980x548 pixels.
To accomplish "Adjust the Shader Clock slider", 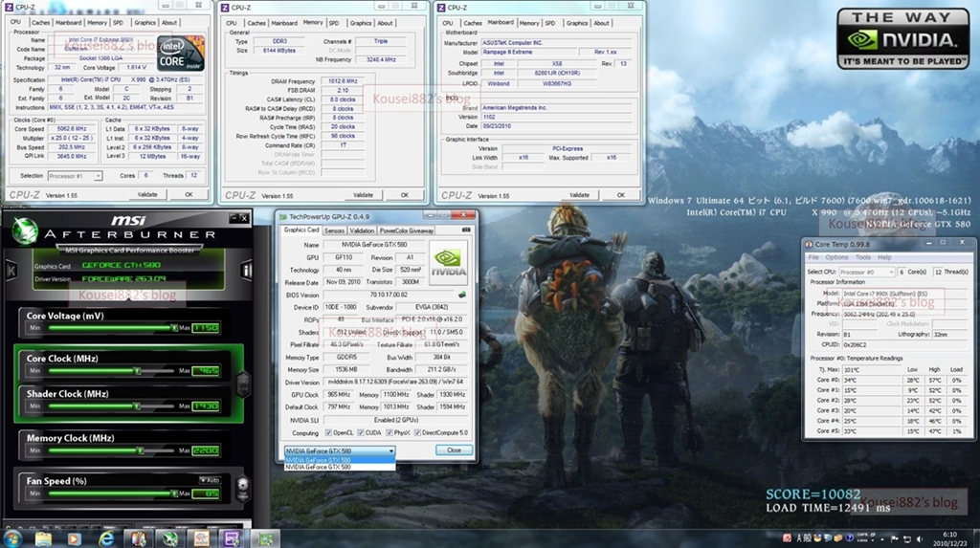I will click(111, 406).
